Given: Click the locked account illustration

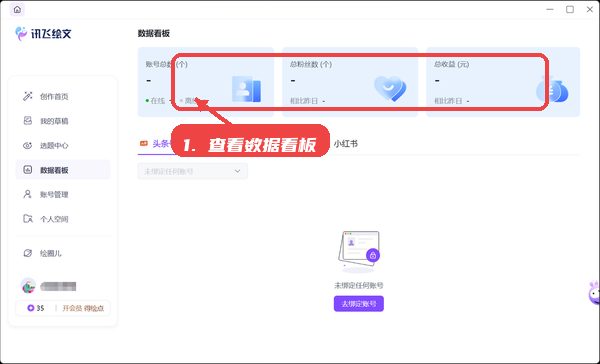Looking at the screenshot, I should (x=359, y=251).
